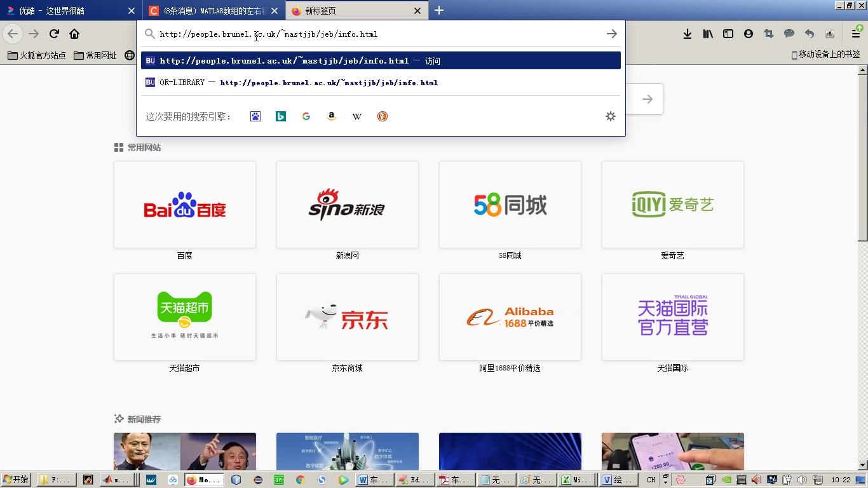Screen dimensions: 868x488
Task: Open the 58同城 site tile
Action: pos(510,205)
